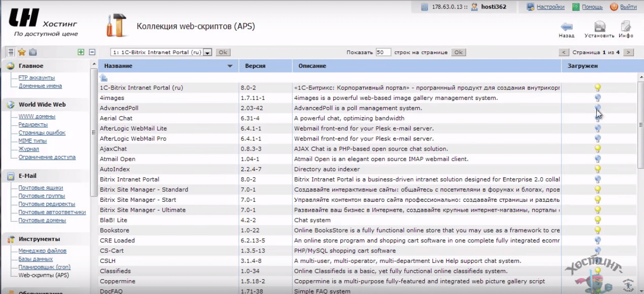Viewport: 644px width, 294px height.
Task: Open the Инфо document icon
Action: 625,27
